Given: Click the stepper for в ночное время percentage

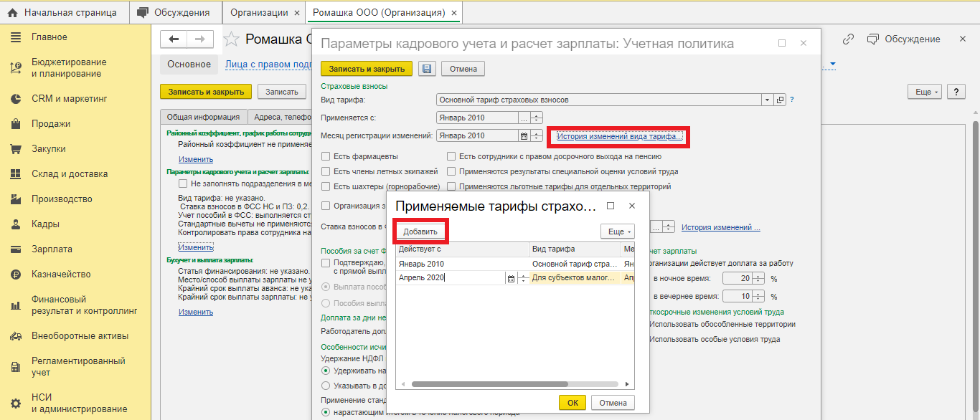Looking at the screenshot, I should 758,278.
